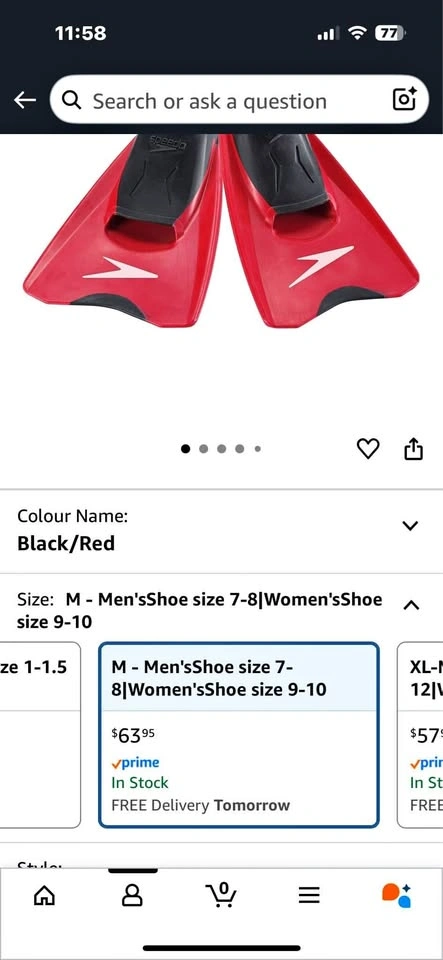
Task: Open the shopping cart
Action: [220, 895]
